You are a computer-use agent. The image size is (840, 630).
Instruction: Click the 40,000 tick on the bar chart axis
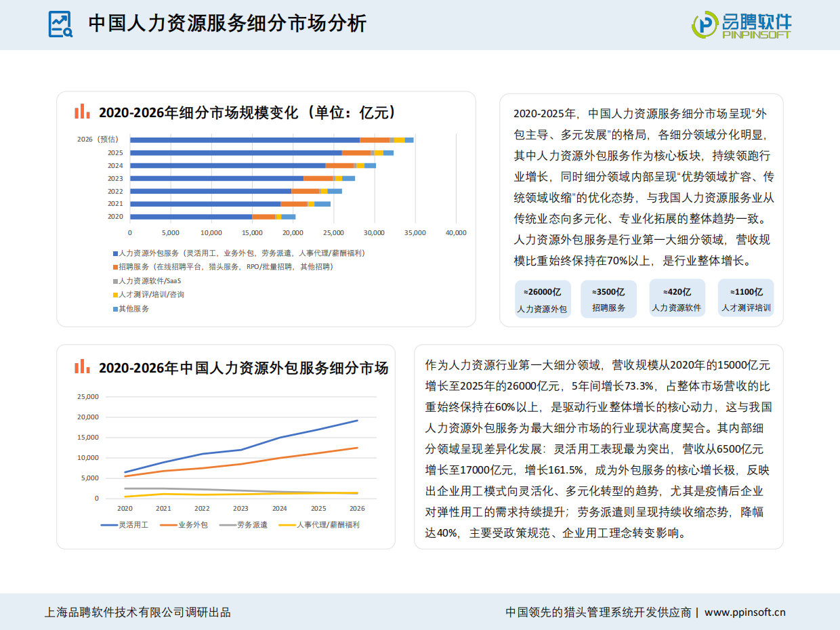tap(456, 232)
